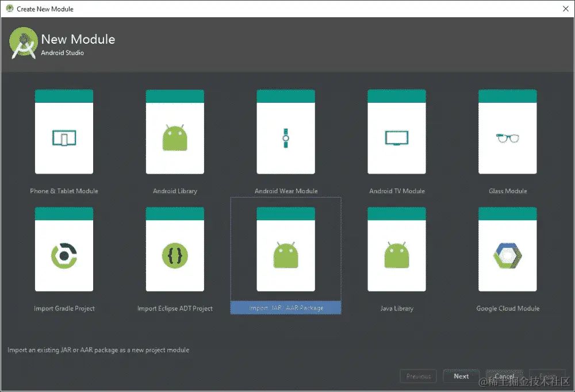Click the 'Glass Module' label
The width and height of the screenshot is (575, 392).
[x=508, y=191]
